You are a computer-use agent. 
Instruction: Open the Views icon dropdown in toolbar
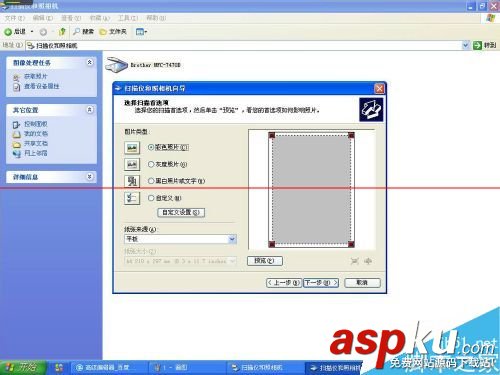[141, 32]
